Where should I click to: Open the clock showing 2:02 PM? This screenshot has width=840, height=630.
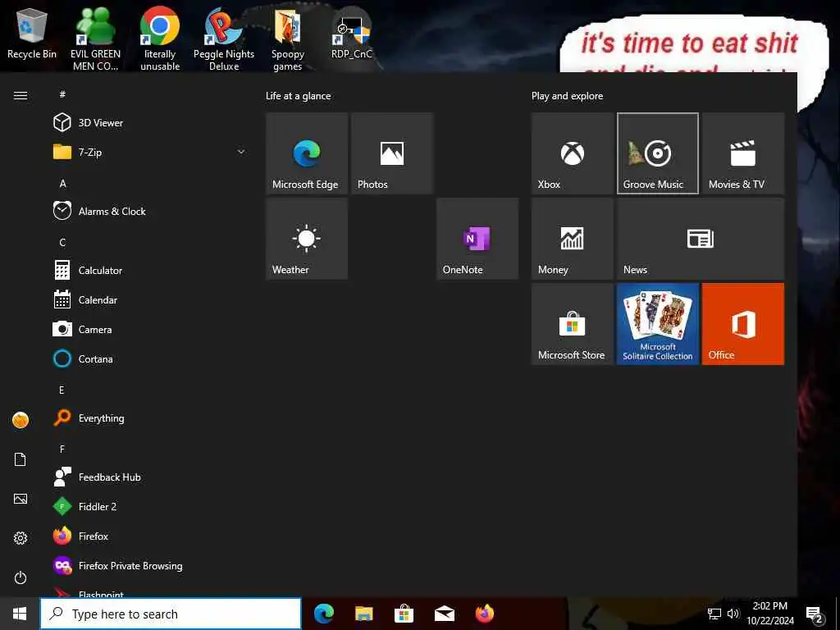click(x=769, y=614)
